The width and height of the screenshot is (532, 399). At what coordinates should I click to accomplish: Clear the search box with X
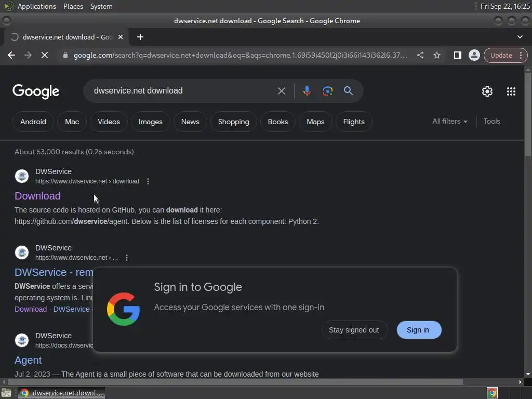coord(281,91)
